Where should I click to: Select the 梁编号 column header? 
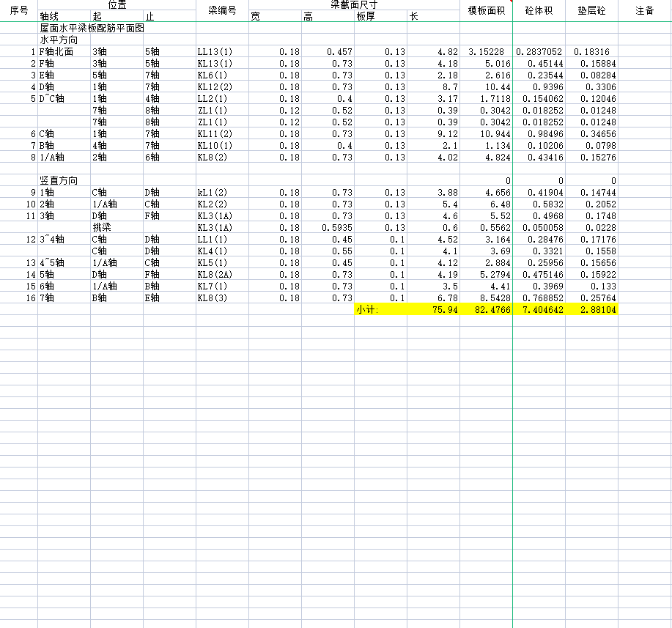[222, 10]
